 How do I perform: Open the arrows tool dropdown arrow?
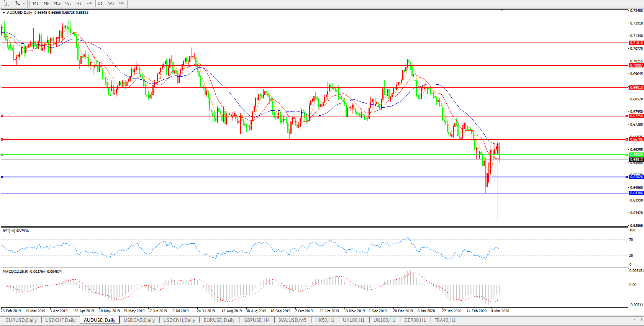(x=24, y=3)
